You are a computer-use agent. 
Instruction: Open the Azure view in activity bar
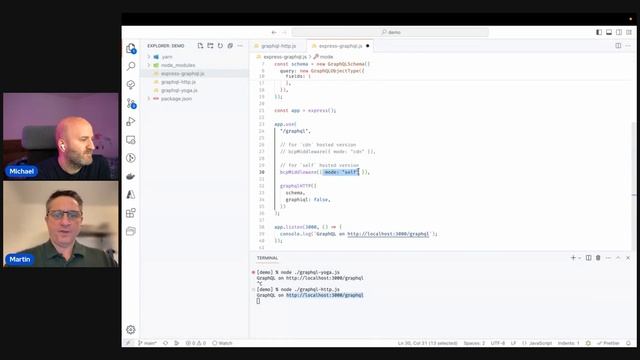[x=131, y=195]
